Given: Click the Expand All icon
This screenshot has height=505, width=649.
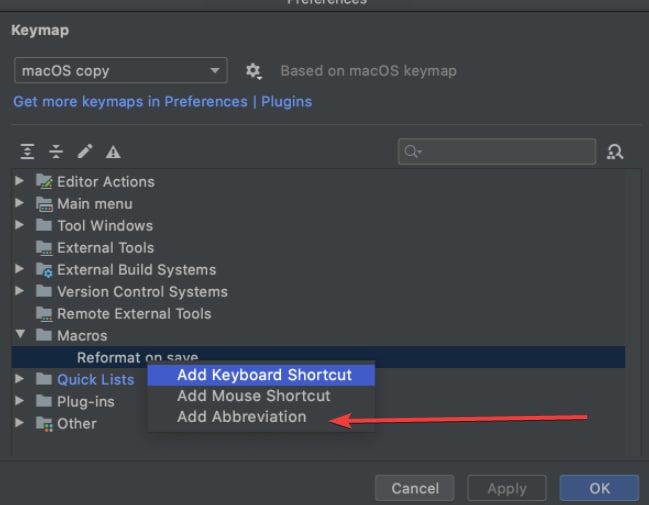Looking at the screenshot, I should (27, 152).
